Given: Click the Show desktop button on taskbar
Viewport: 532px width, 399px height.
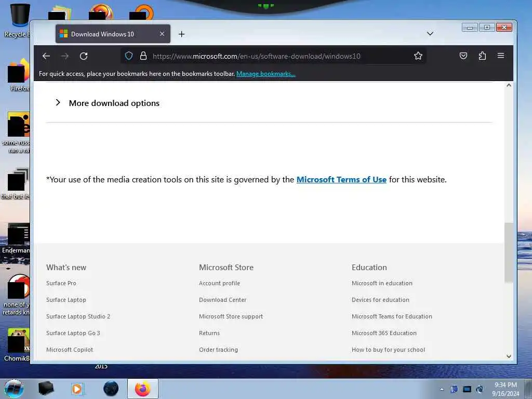Looking at the screenshot, I should coord(528,389).
